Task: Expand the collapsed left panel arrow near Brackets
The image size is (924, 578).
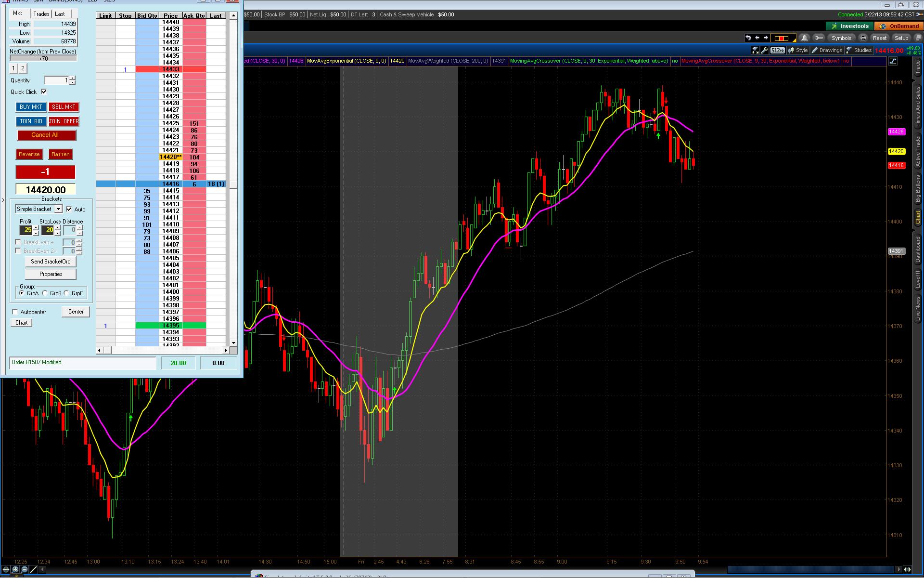Action: point(3,200)
